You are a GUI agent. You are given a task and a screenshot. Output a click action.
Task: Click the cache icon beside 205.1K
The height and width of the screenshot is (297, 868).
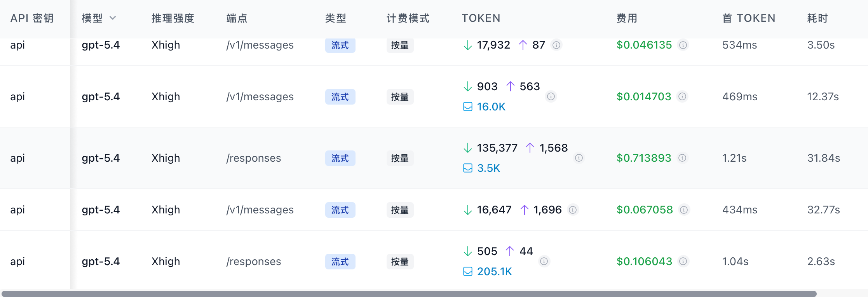point(468,271)
